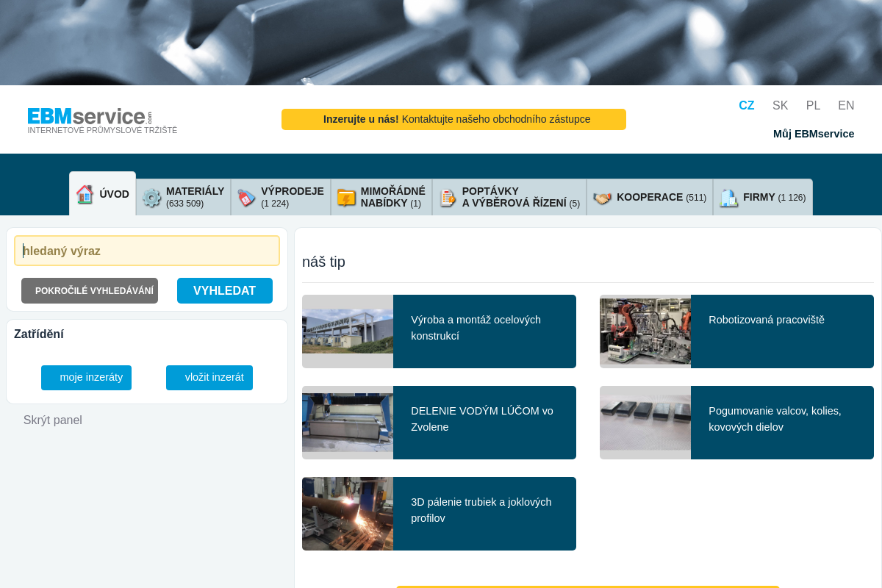Switch language to SK

(780, 105)
